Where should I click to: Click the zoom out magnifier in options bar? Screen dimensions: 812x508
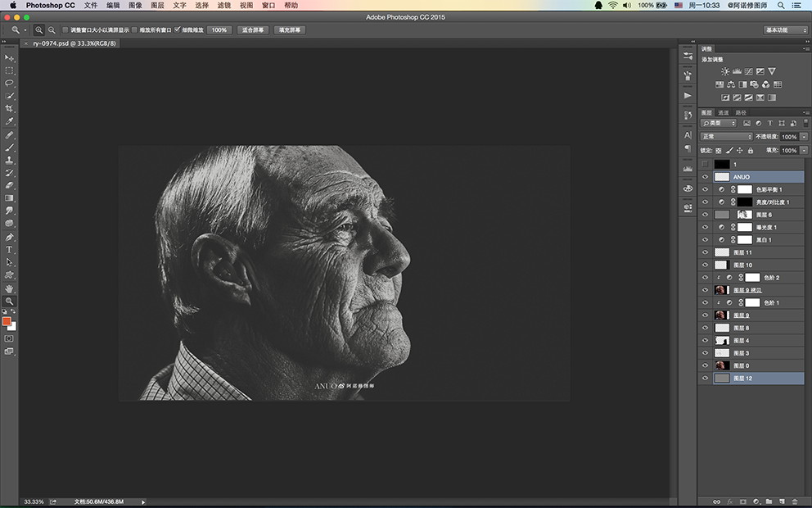pyautogui.click(x=52, y=29)
